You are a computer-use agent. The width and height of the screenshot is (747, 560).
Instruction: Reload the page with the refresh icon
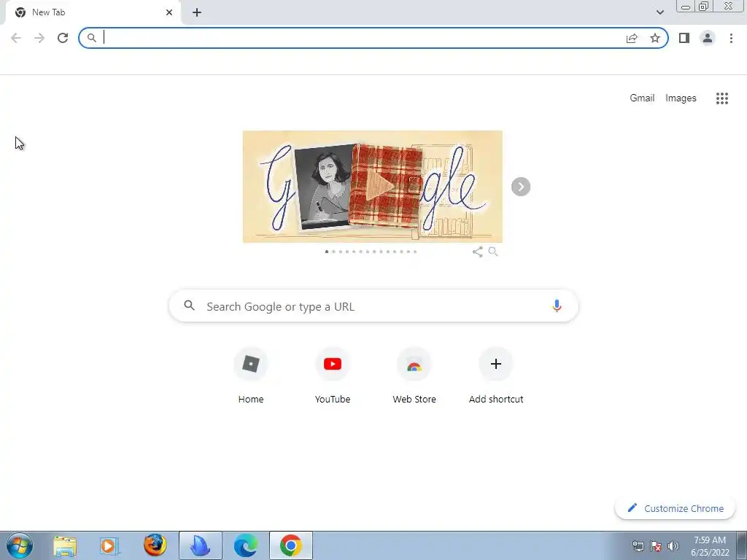(x=63, y=38)
